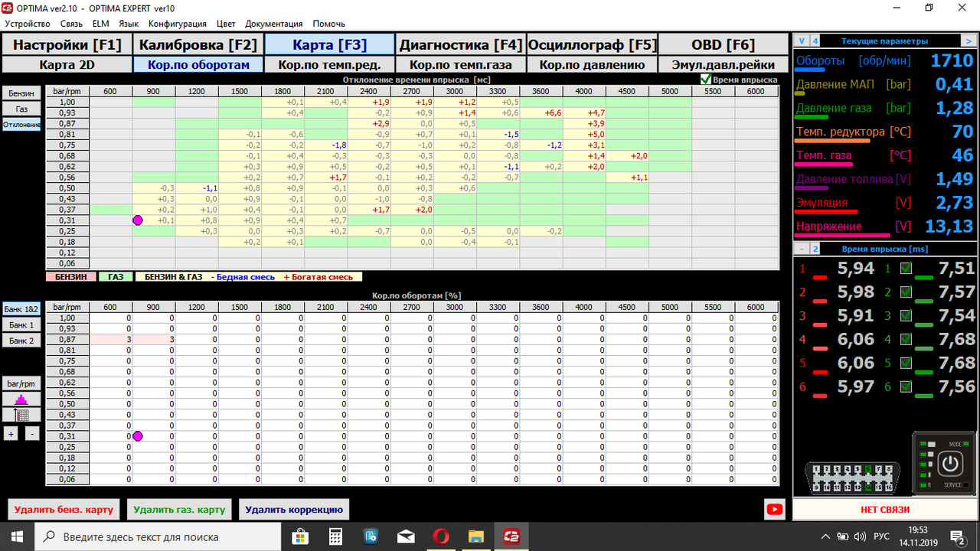
Task: Click the bar/rpm button on left sidebar
Action: point(21,383)
